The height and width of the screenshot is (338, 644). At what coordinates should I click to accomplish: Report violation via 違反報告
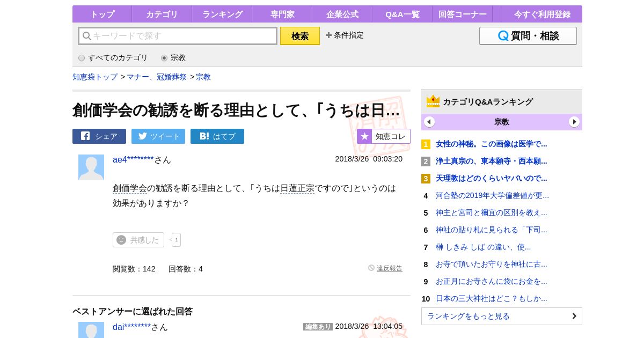(385, 268)
